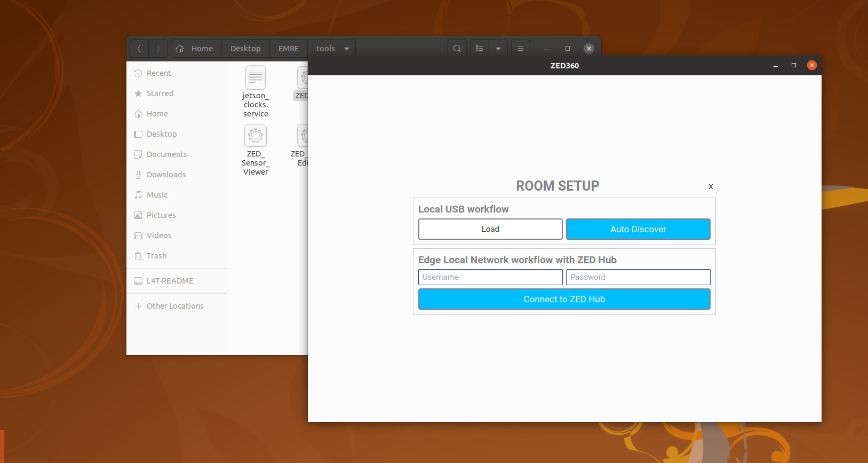Screen dimensions: 868x463
Task: Go to Home in the path bar
Action: coord(195,49)
